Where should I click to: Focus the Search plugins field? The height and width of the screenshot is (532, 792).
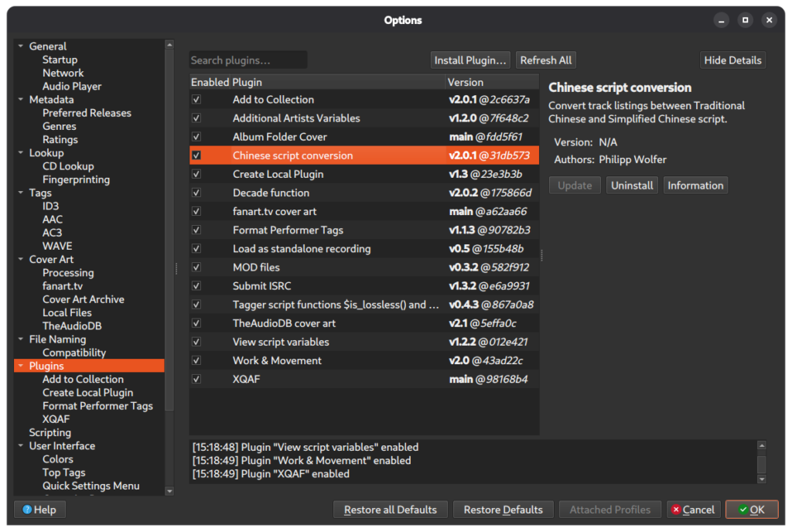pos(248,60)
